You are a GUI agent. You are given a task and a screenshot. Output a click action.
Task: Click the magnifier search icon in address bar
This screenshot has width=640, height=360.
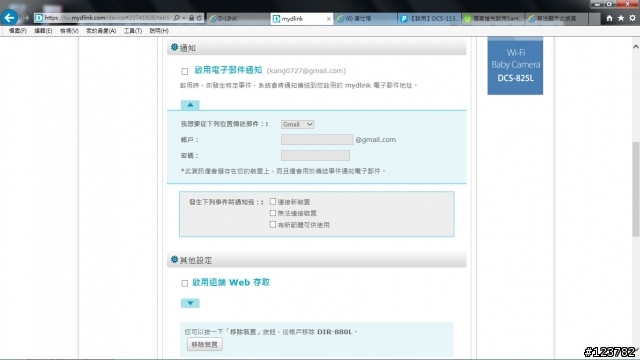point(176,18)
